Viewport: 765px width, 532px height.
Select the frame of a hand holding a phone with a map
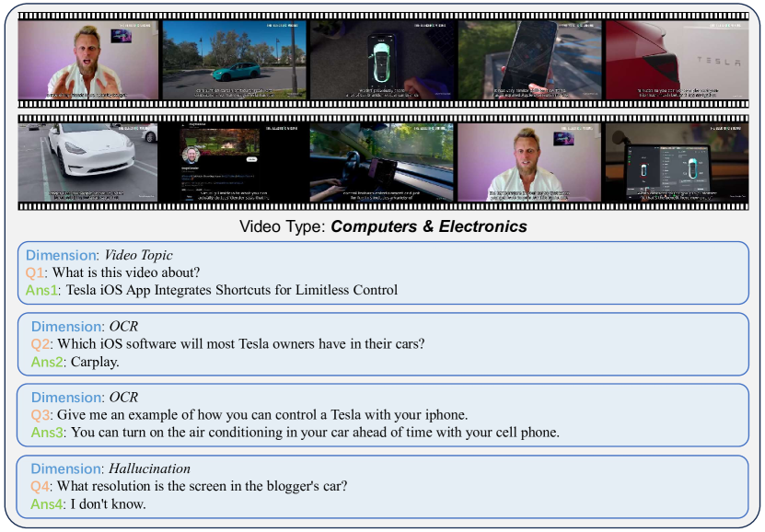tap(530, 60)
